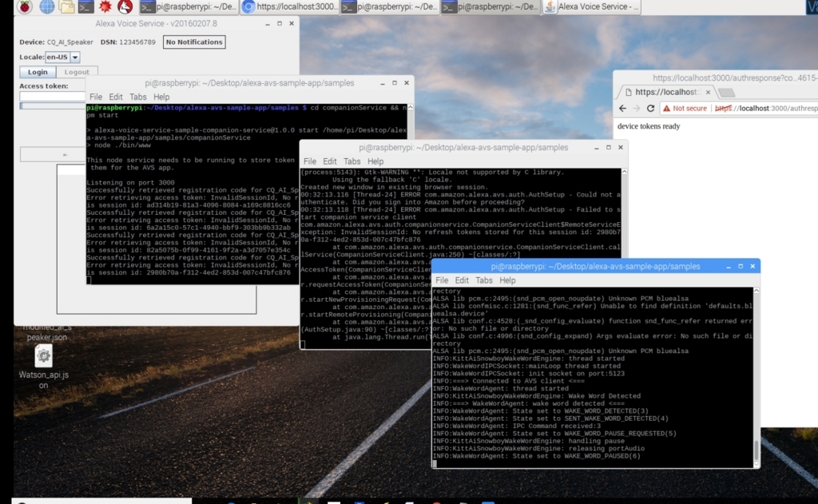Open Tabs menu in AuthSetup error terminal
The height and width of the screenshot is (504, 818).
(x=351, y=161)
